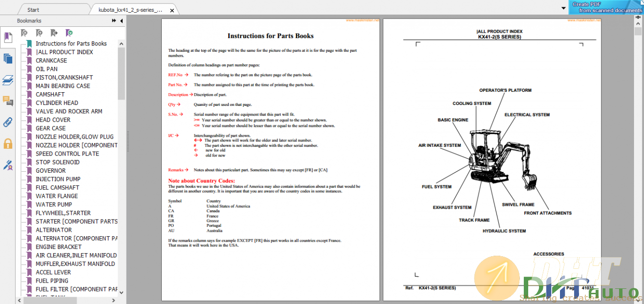Click the document vertical scrollbar thumb
Image resolution: width=644 pixels, height=304 pixels.
[638, 31]
